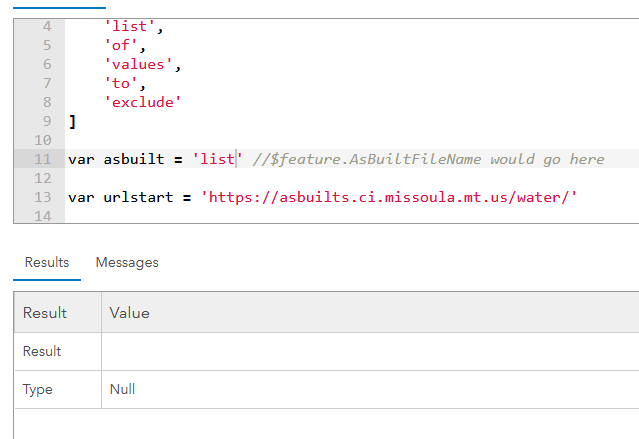Select the Type row label

point(38,389)
